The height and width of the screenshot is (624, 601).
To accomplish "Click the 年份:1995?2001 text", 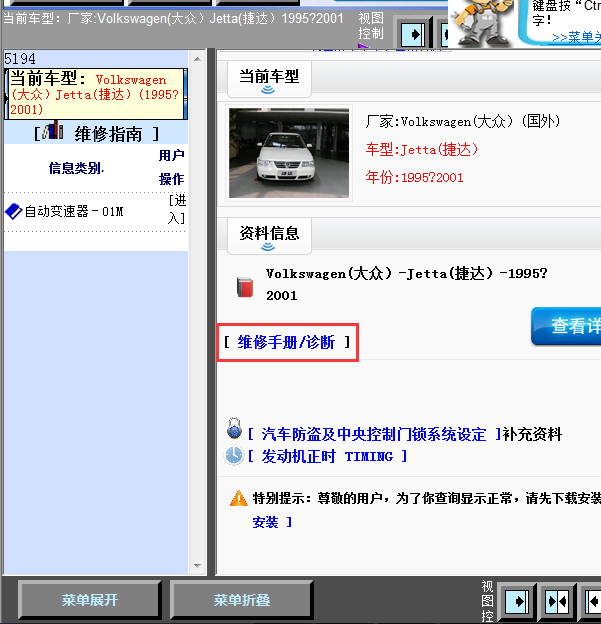I will coord(414,177).
